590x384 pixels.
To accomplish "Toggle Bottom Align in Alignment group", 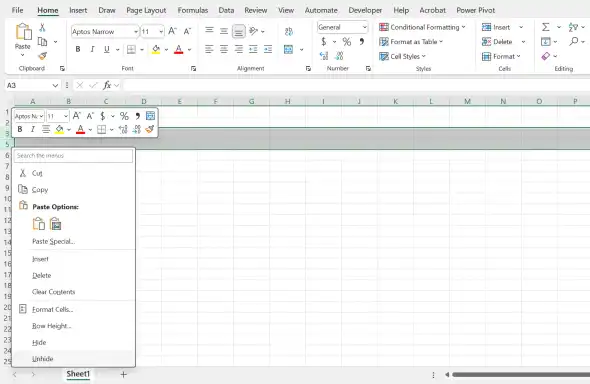I will (239, 31).
